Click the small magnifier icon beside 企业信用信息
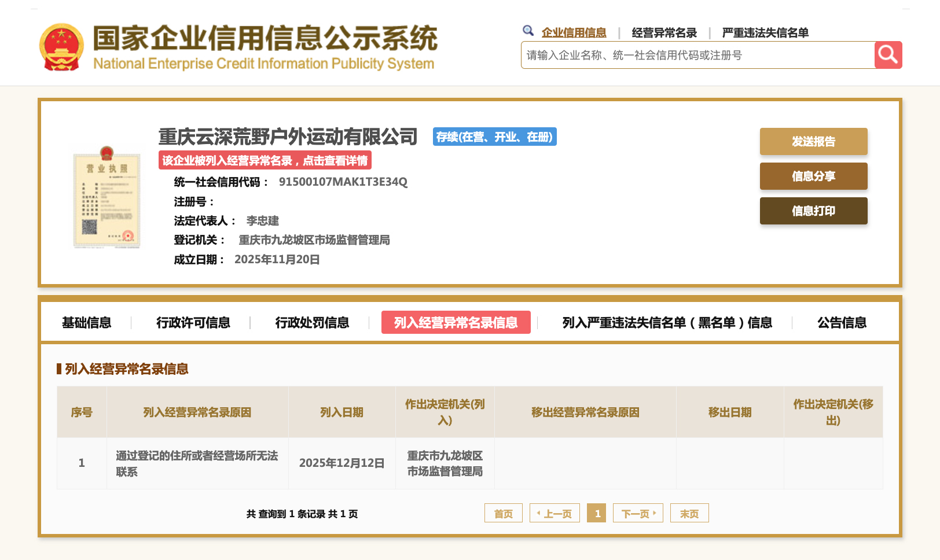Screen dimensions: 940x560 tap(528, 31)
